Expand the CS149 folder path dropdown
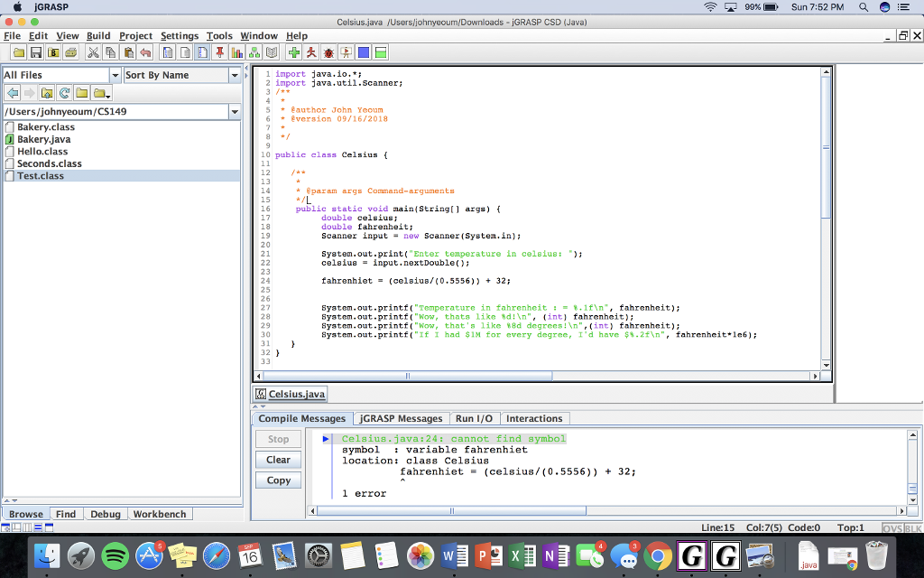 tap(235, 112)
